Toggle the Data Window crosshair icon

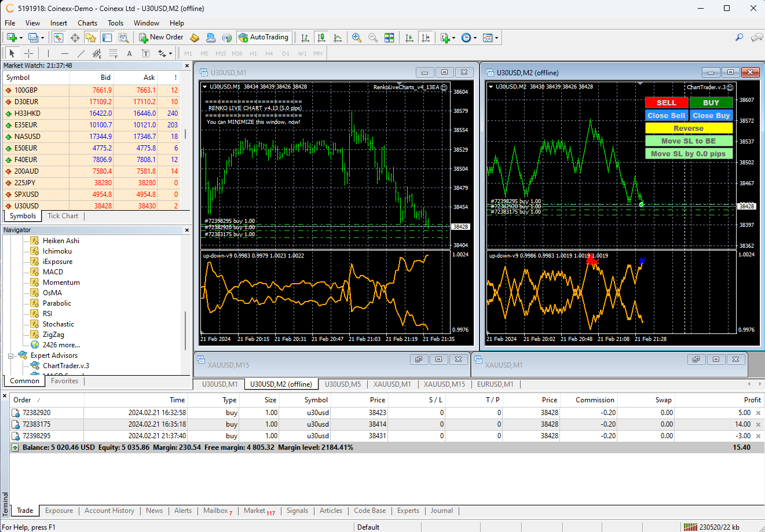[x=75, y=38]
